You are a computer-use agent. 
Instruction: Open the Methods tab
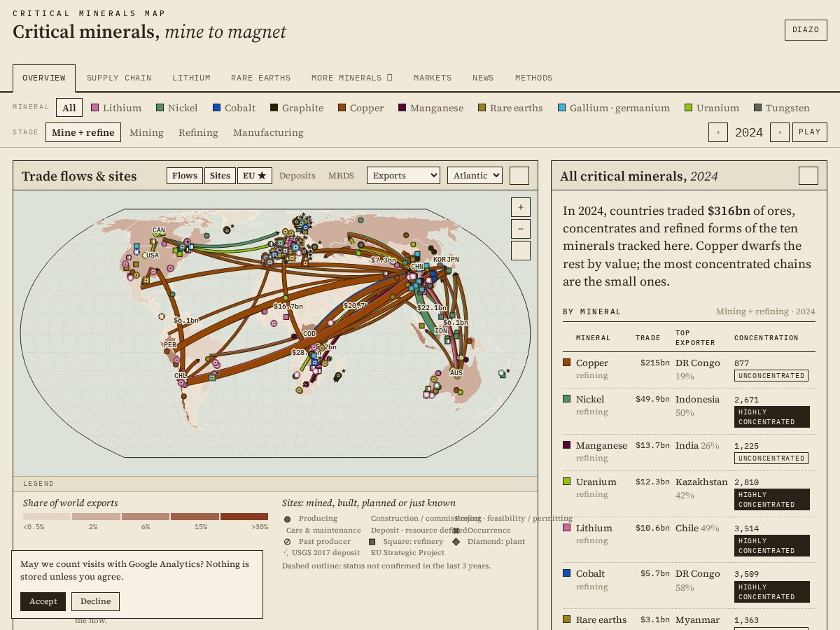tap(534, 78)
